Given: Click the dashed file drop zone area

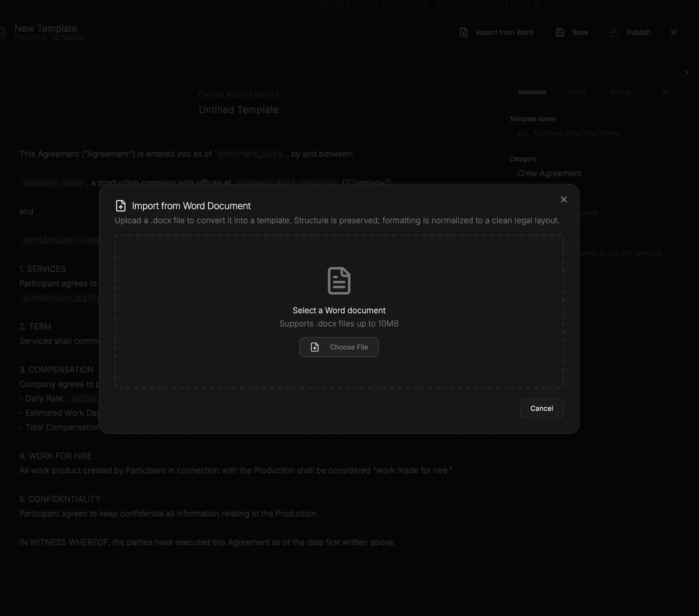Looking at the screenshot, I should tap(205, 308).
